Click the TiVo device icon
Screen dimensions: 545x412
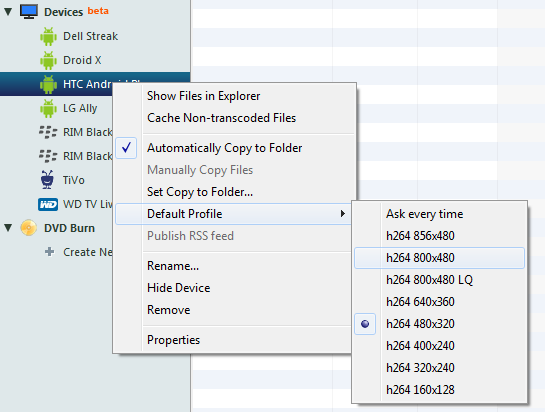(x=47, y=180)
